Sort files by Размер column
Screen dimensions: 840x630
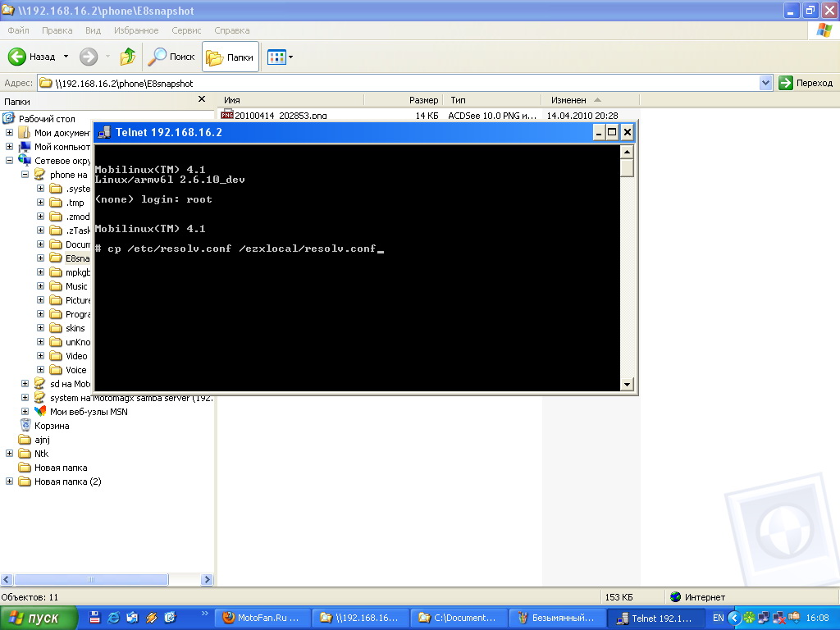click(403, 100)
